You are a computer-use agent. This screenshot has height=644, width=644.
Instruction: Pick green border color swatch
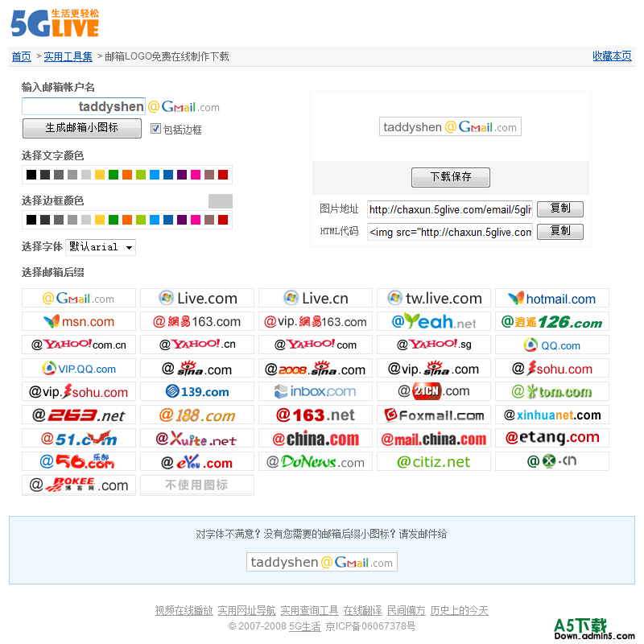(114, 220)
